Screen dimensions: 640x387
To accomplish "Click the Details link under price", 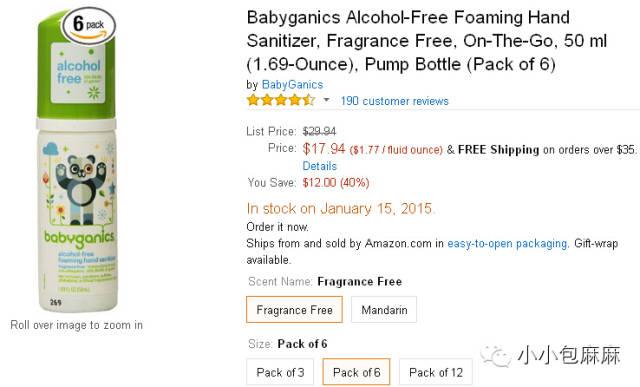I will 320,166.
